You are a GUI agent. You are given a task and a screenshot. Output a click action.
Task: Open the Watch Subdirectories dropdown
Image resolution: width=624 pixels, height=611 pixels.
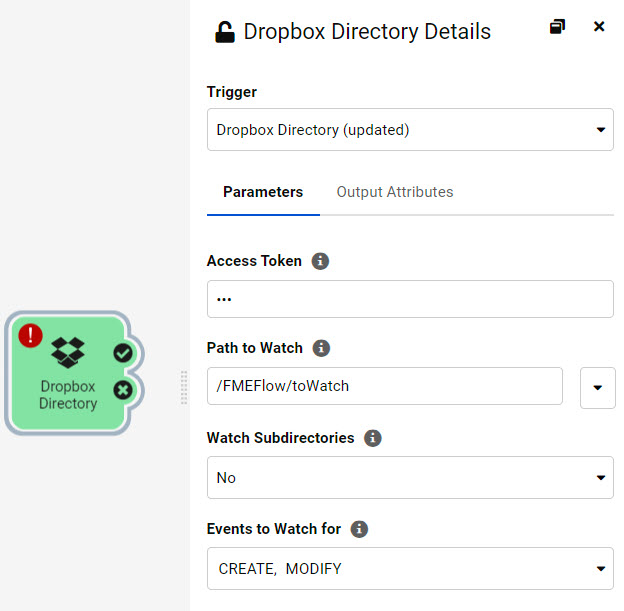click(x=410, y=477)
